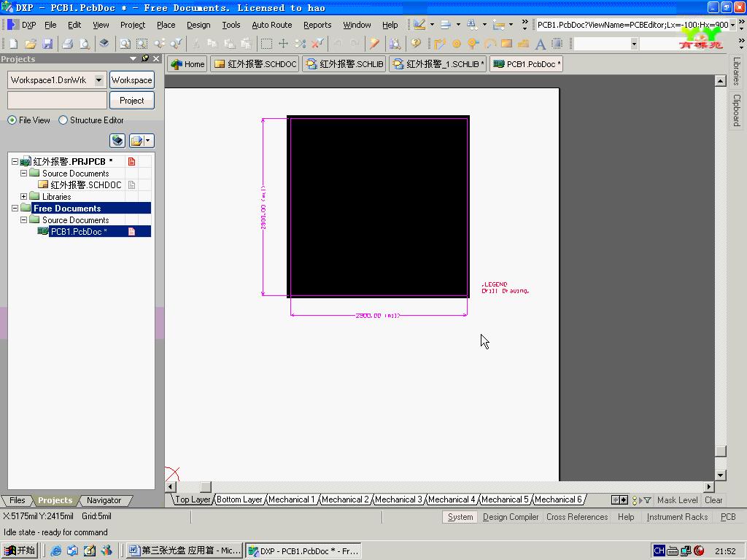Select 红外报警.SCHDOC in project tree
Screen dimensions: 747x560
pos(86,184)
